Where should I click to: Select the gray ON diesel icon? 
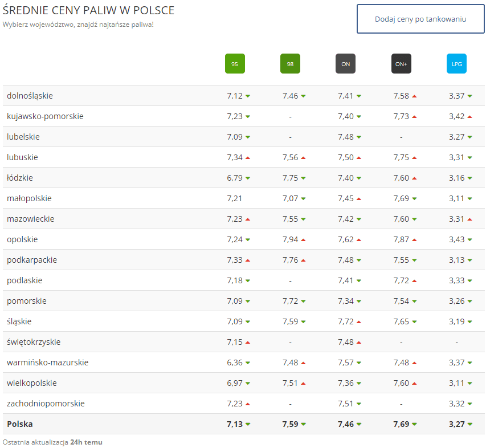click(345, 64)
